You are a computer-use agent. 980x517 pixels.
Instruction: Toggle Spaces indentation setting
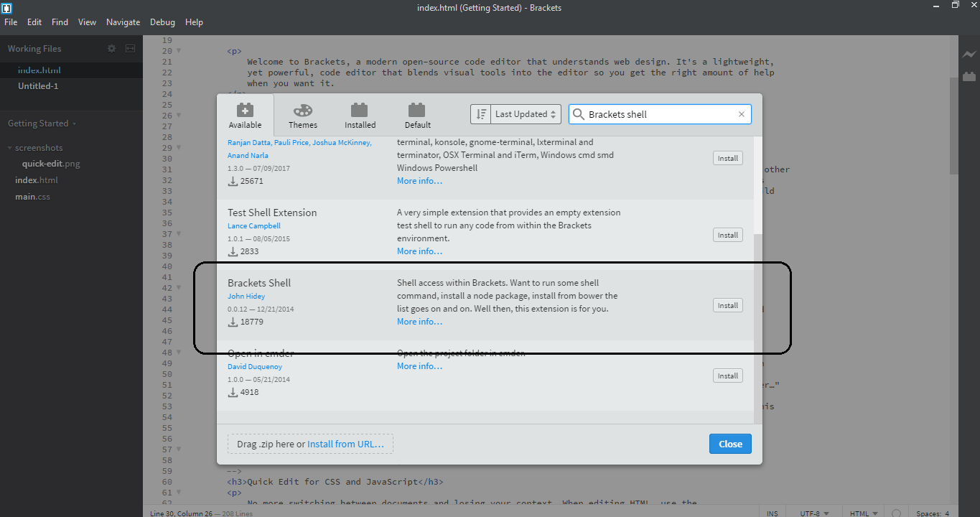point(929,513)
